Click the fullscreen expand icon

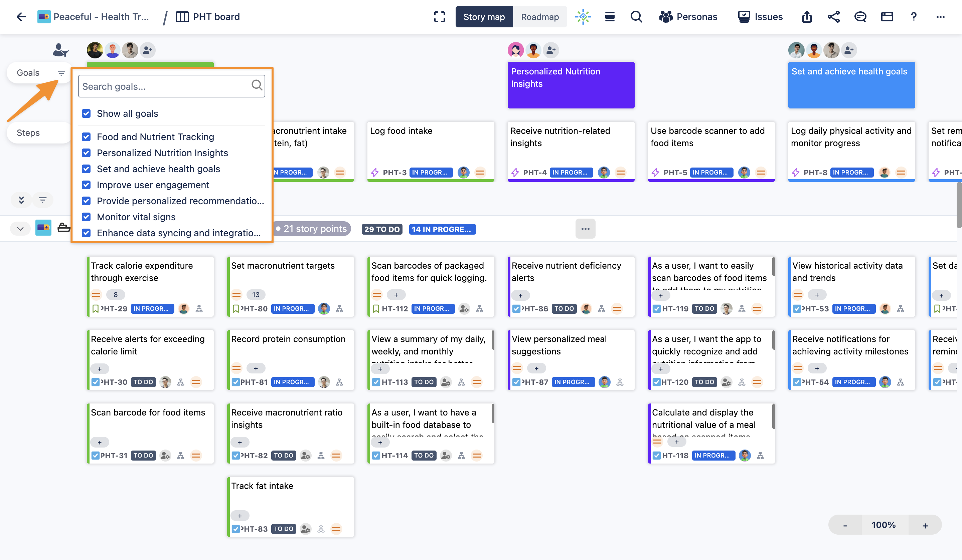439,17
